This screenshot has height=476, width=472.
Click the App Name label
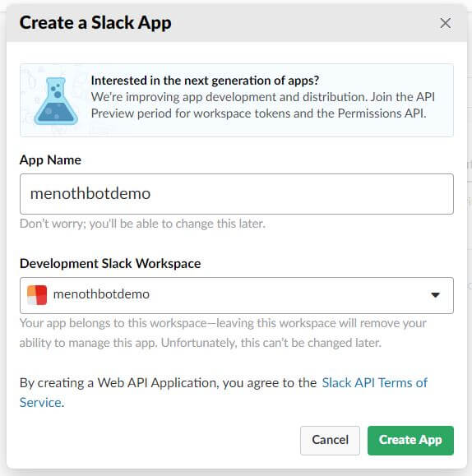(x=50, y=160)
